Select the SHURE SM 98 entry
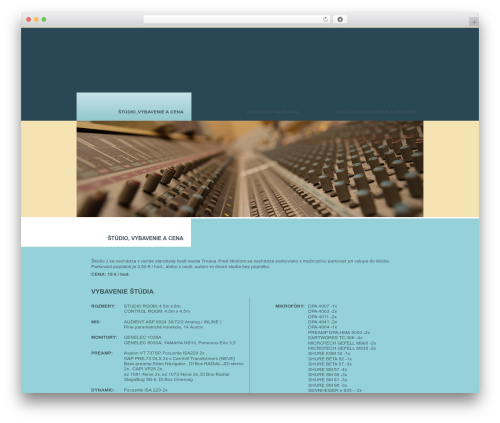This screenshot has width=500, height=423. [327, 385]
